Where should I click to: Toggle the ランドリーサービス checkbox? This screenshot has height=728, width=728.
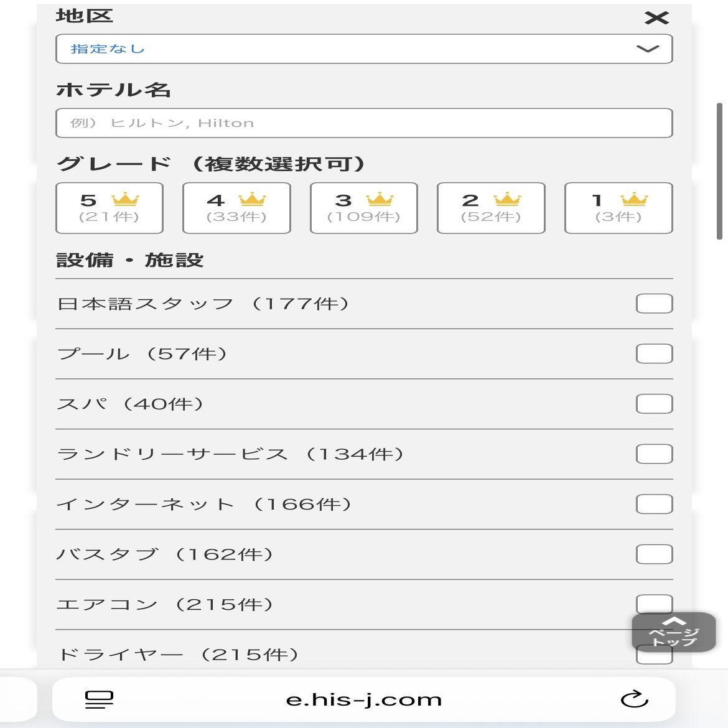[x=654, y=454]
